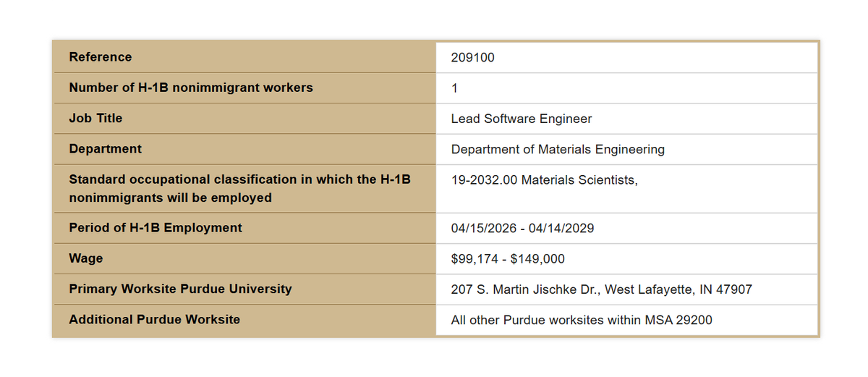The width and height of the screenshot is (868, 377).
Task: Select 'All other Purdue worksites within MSA 29200'
Action: [x=582, y=320]
